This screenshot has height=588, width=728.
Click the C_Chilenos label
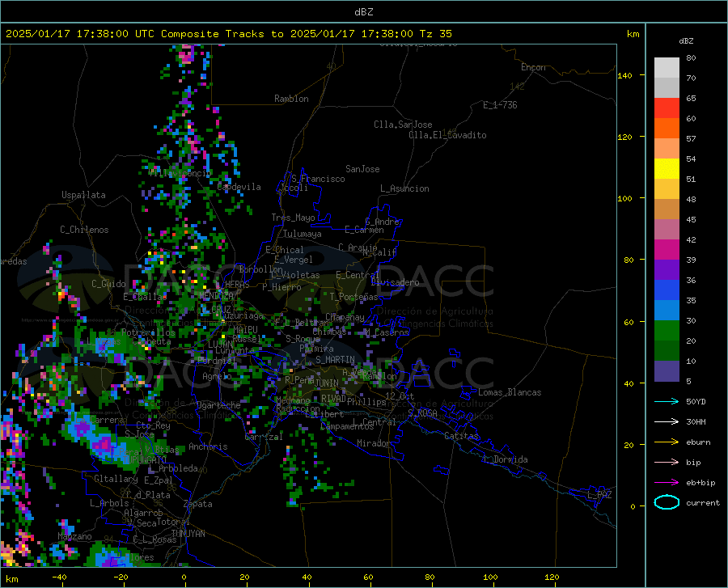pos(84,230)
